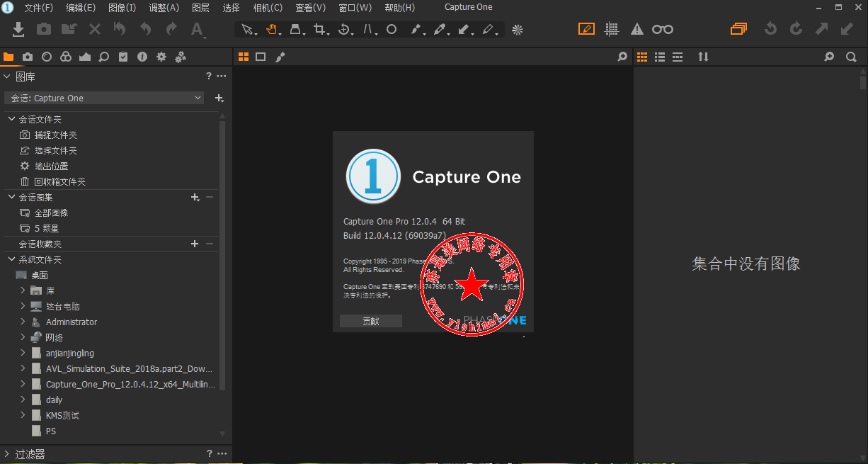Screen dimensions: 868x464
Task: Select the pointer Select tool
Action: tap(246, 30)
